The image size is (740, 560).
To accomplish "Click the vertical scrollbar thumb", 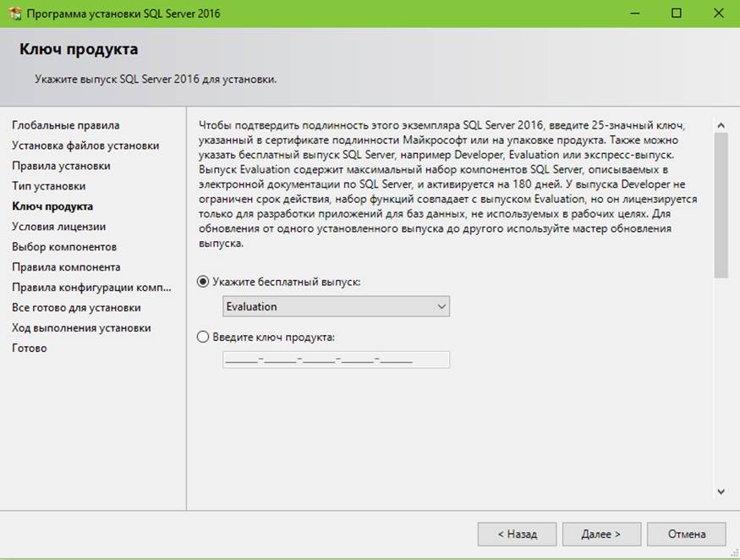I will pos(721,206).
